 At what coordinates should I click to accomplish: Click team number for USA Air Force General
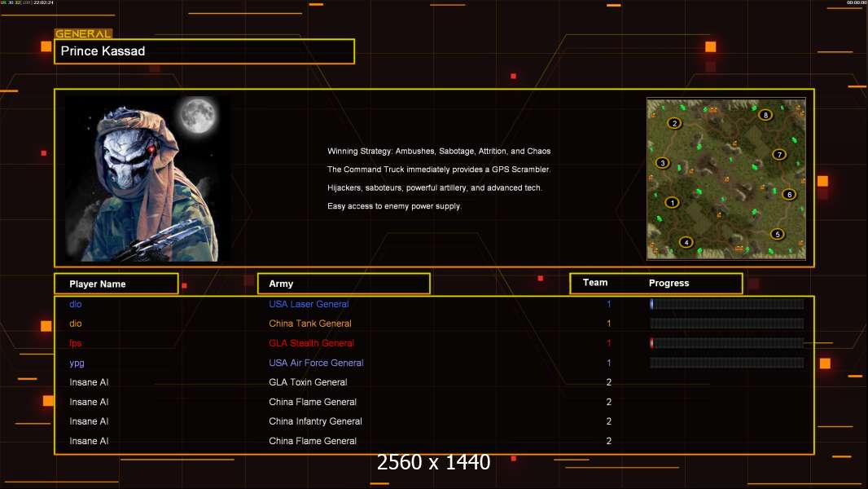click(x=608, y=363)
